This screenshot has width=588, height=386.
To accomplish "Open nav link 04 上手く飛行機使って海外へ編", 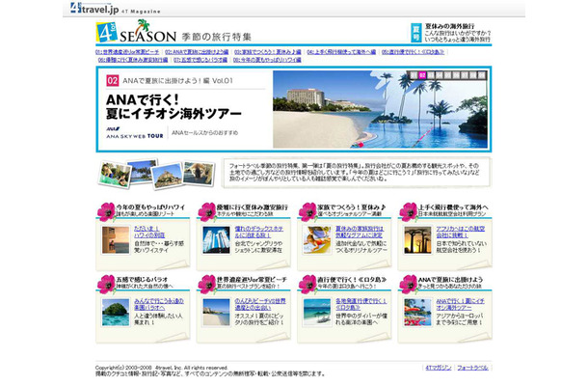I will [341, 52].
